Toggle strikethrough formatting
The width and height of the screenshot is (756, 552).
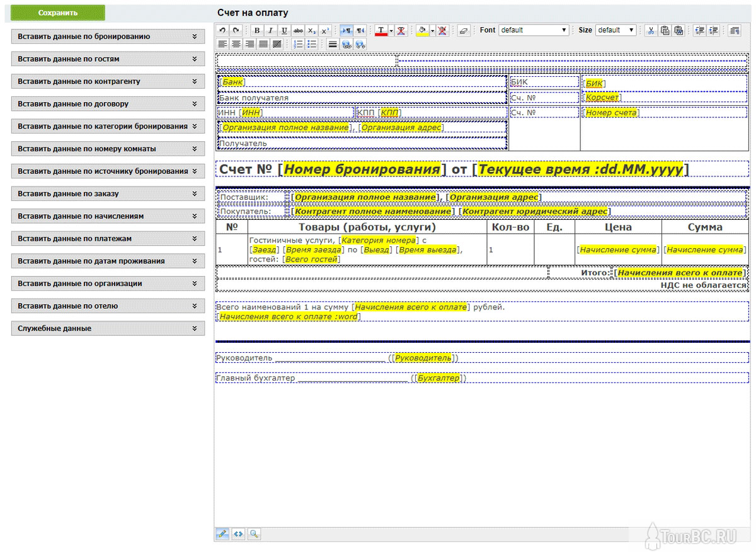(298, 30)
